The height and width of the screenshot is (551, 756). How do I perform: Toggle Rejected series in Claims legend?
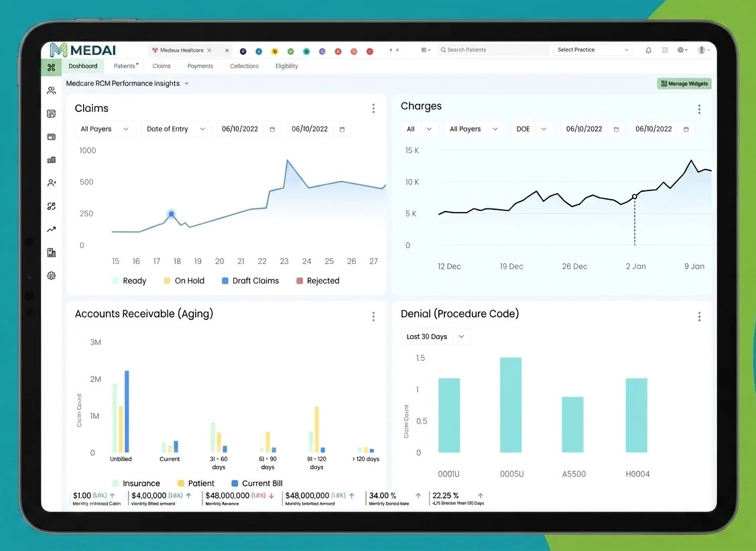[x=318, y=281]
